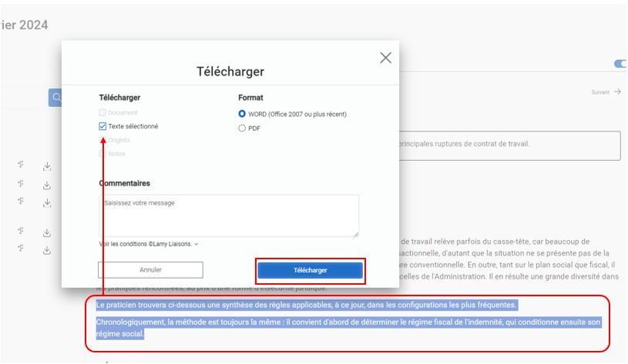Uncheck the Texte sélectionné checkbox
This screenshot has height=364, width=628.
(103, 126)
